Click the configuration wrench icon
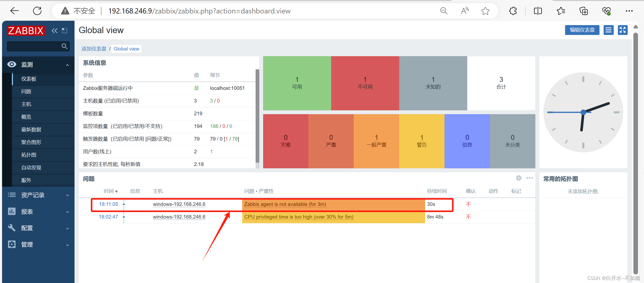Screen dimensions: 644x283 pos(12,228)
